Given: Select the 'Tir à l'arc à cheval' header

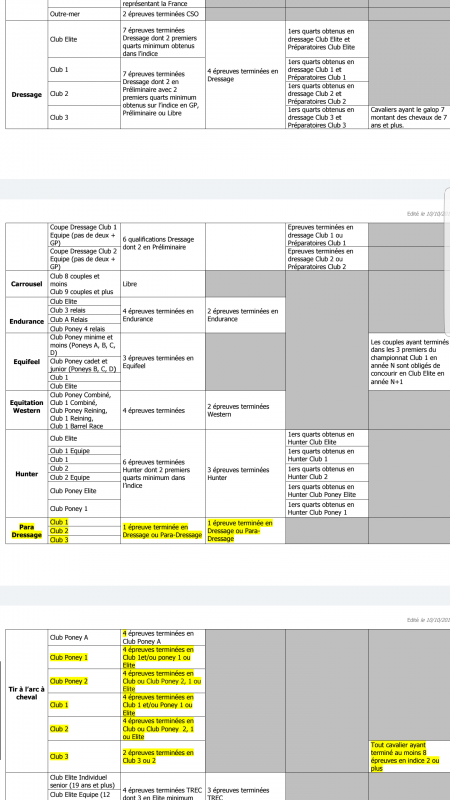Looking at the screenshot, I should click(x=27, y=693).
